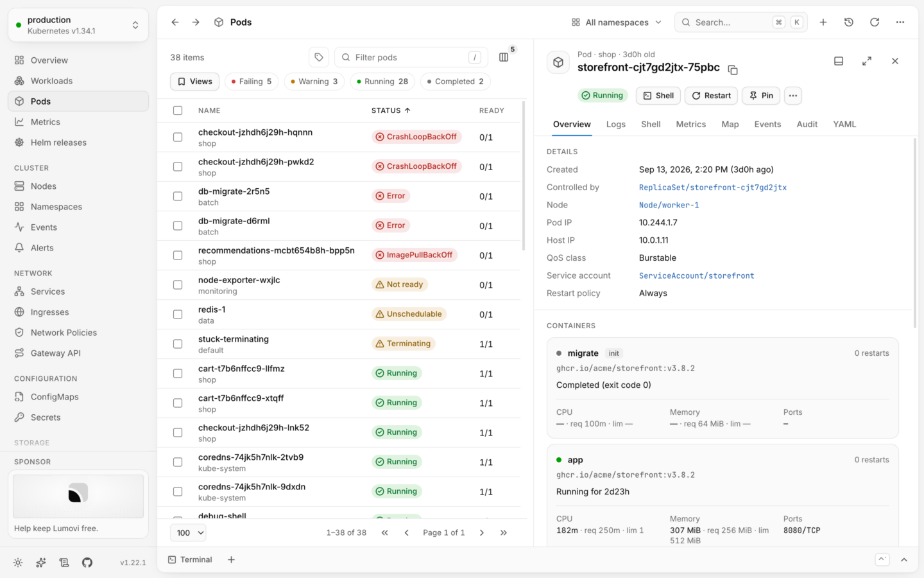Viewport: 924px width, 578px height.
Task: Filter by Failing 5 chip
Action: [252, 82]
